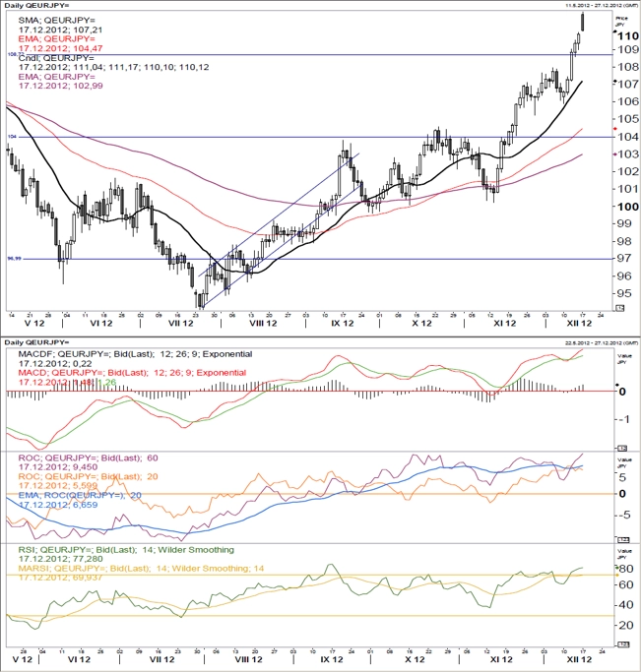Image resolution: width=641 pixels, height=672 pixels.
Task: Click the XII 12 month label on the price axis
Action: coord(579,323)
